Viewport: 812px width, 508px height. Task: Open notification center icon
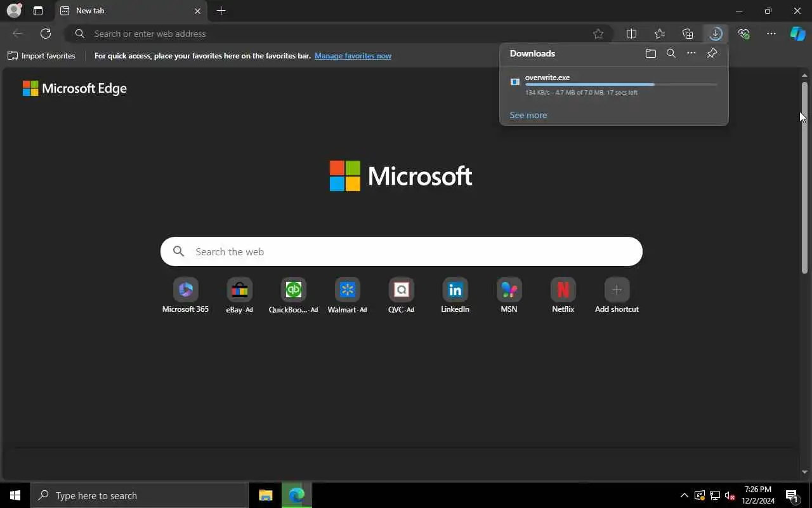pos(792,495)
